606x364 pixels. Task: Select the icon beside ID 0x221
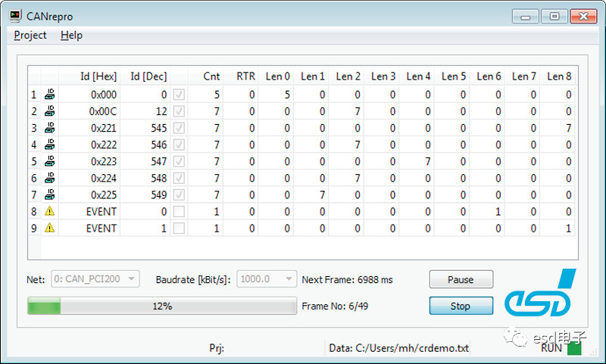pos(50,128)
